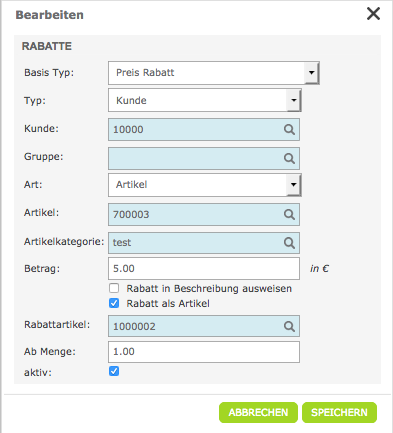
Task: Enable Rabatt in Beschreibung ausweisen checkbox
Action: (x=114, y=288)
